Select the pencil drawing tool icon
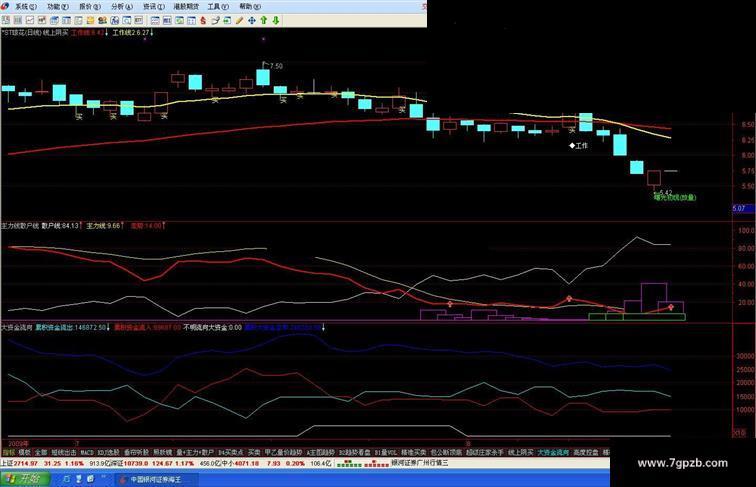This screenshot has width=756, height=487. [239, 20]
